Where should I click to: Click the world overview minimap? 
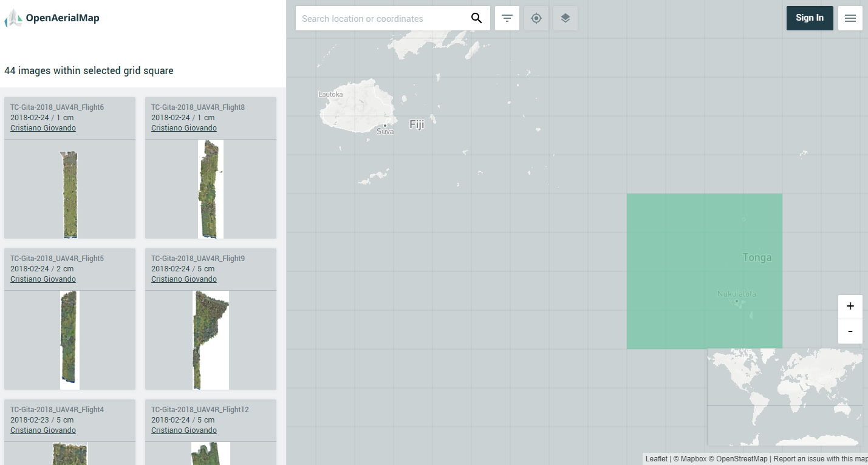(785, 397)
